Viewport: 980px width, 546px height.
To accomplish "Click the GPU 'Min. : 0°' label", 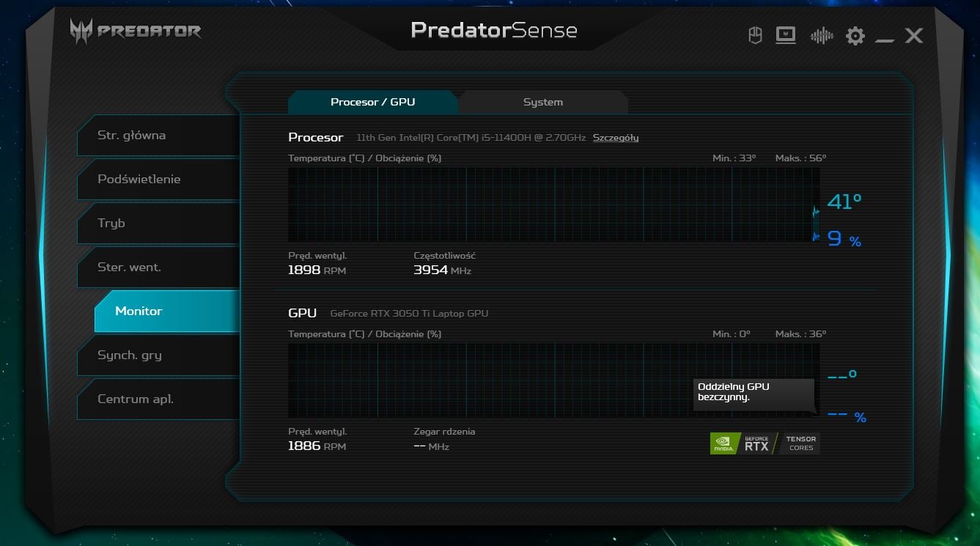I will pyautogui.click(x=732, y=333).
